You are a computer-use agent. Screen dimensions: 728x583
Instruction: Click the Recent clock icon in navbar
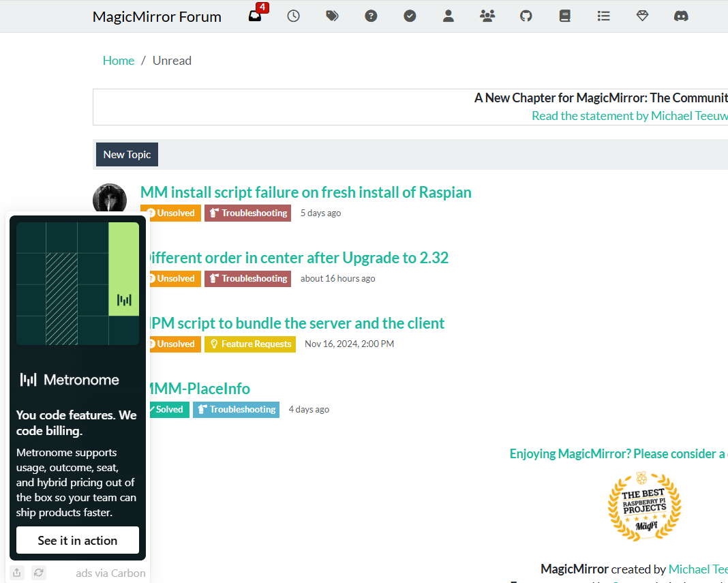293,16
